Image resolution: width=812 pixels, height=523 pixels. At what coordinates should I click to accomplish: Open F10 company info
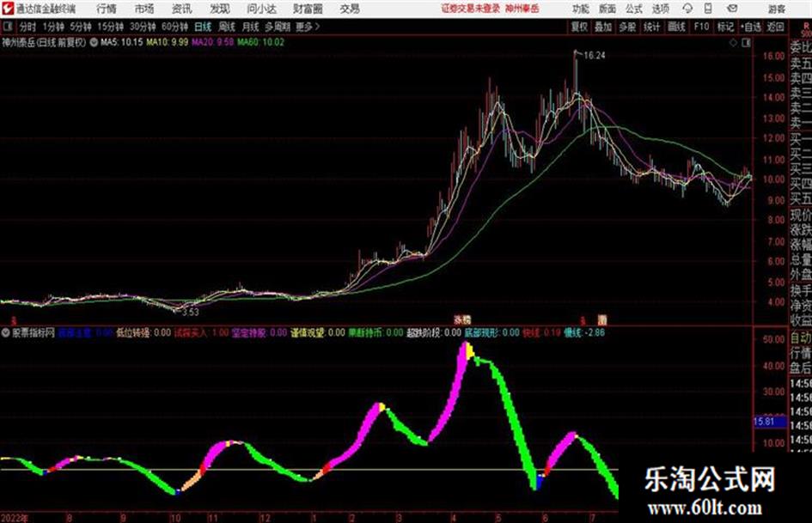pyautogui.click(x=702, y=27)
